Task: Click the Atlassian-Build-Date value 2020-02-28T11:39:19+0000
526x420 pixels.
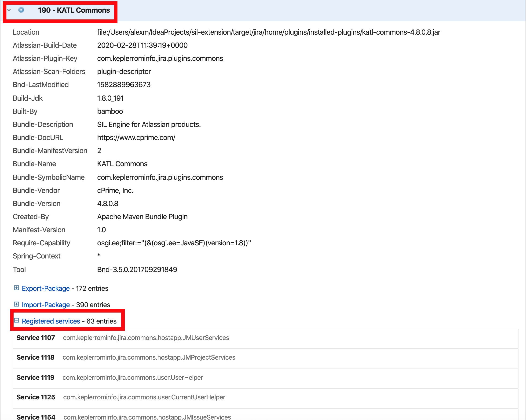Action: pos(142,45)
